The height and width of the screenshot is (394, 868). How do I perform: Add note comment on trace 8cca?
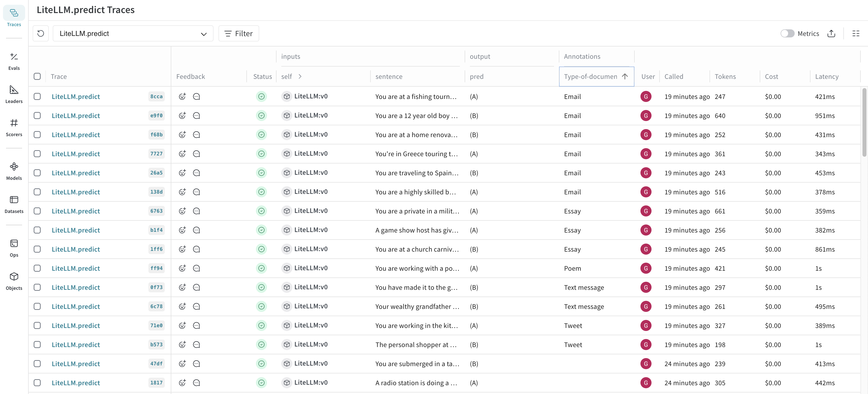(x=196, y=96)
